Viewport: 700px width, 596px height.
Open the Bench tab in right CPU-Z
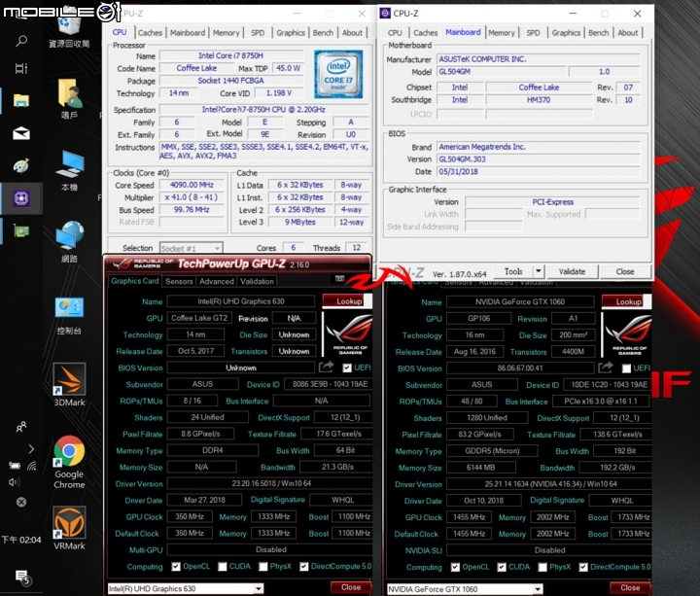point(598,33)
